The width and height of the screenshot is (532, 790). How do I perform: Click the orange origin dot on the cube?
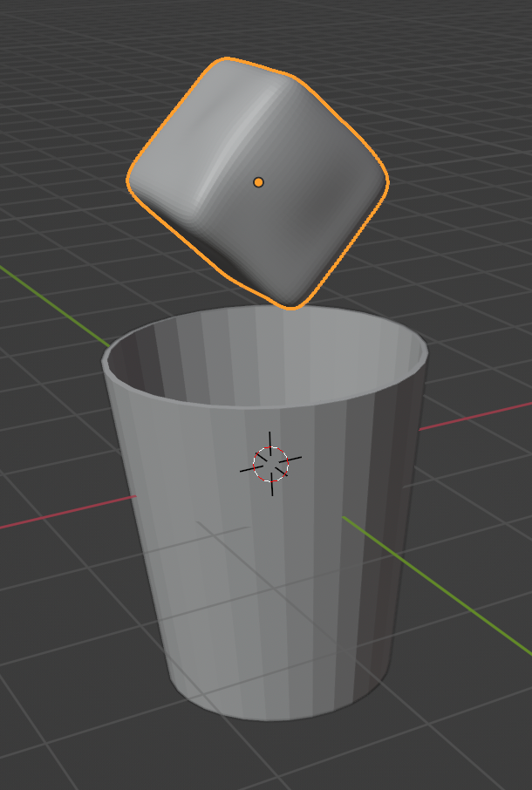pyautogui.click(x=258, y=182)
